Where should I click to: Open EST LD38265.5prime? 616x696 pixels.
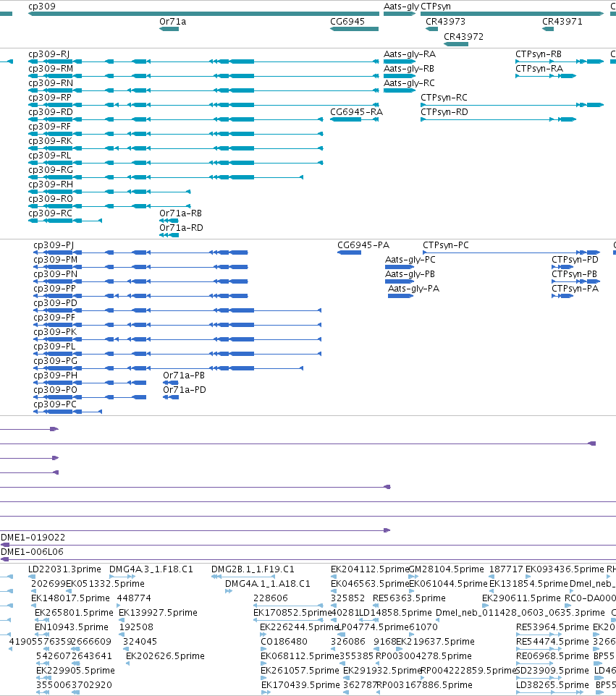(x=552, y=685)
